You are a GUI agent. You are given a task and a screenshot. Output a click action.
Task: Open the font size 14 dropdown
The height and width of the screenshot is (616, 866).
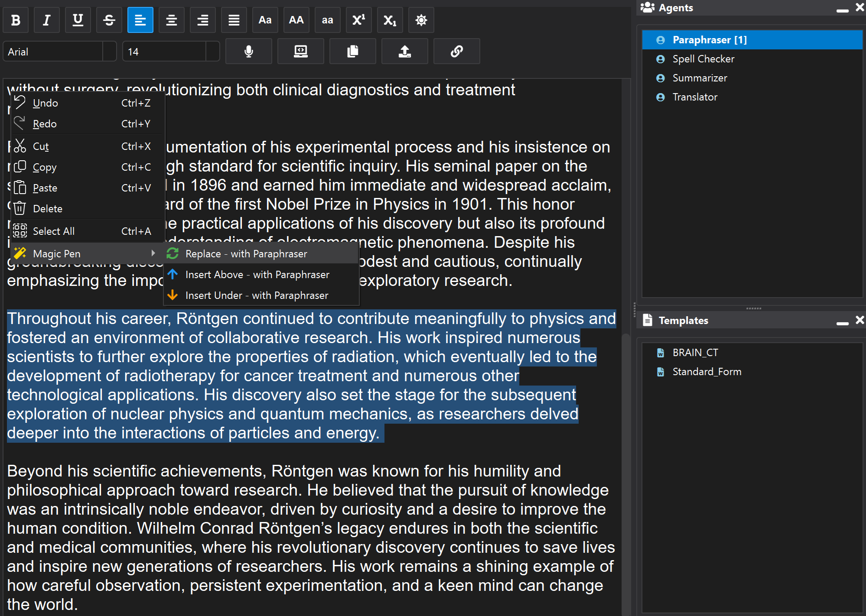click(x=212, y=52)
